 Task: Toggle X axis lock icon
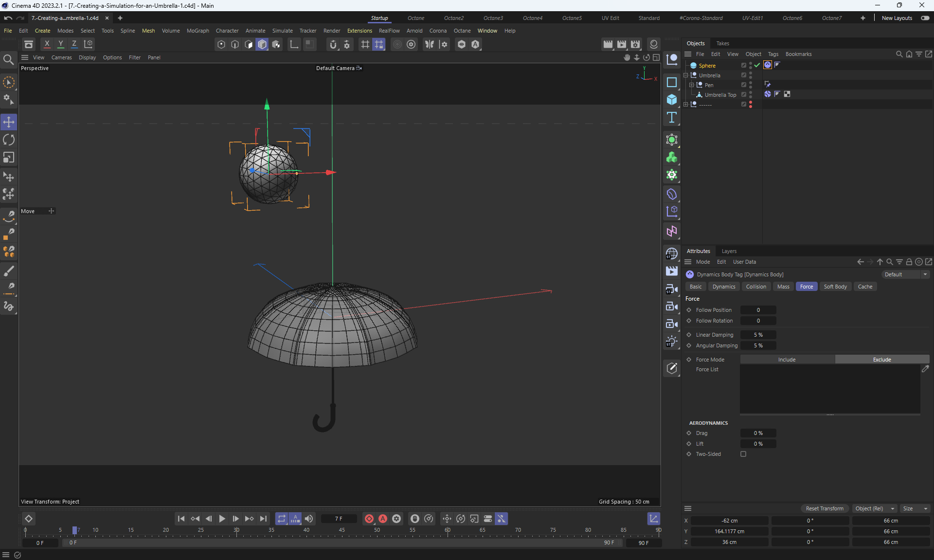pyautogui.click(x=47, y=44)
